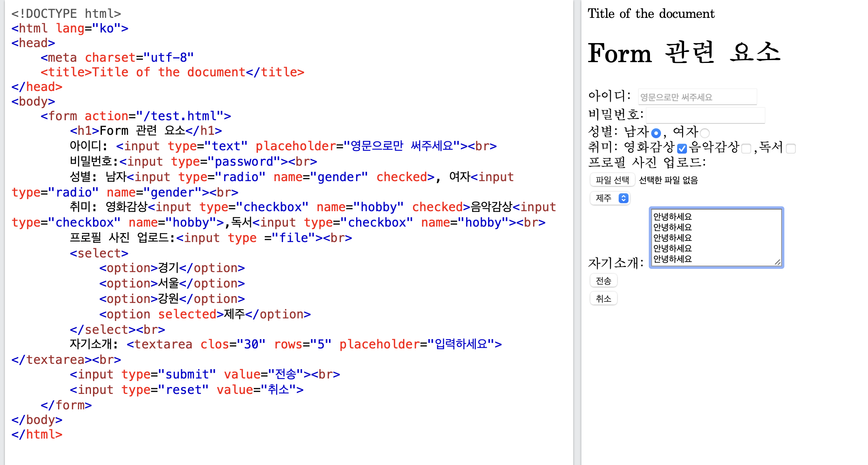Click the 아이디 text input field

pos(697,97)
